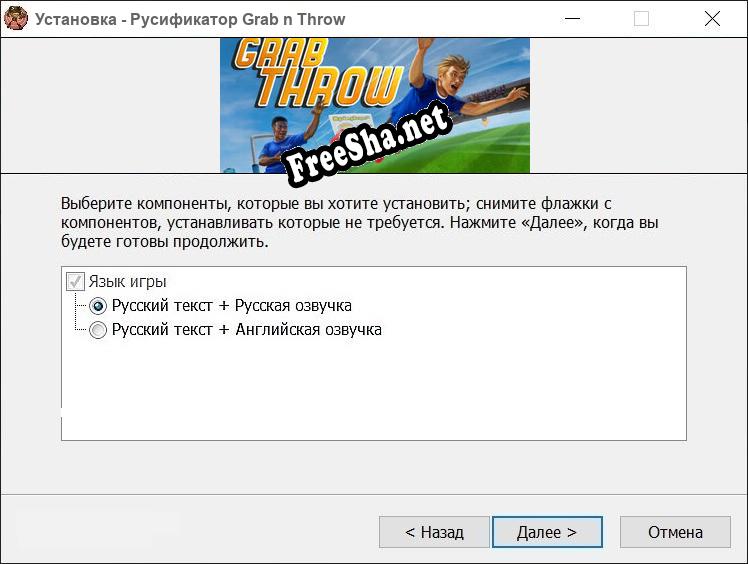Go back with the "< Назад" button

pos(434,532)
